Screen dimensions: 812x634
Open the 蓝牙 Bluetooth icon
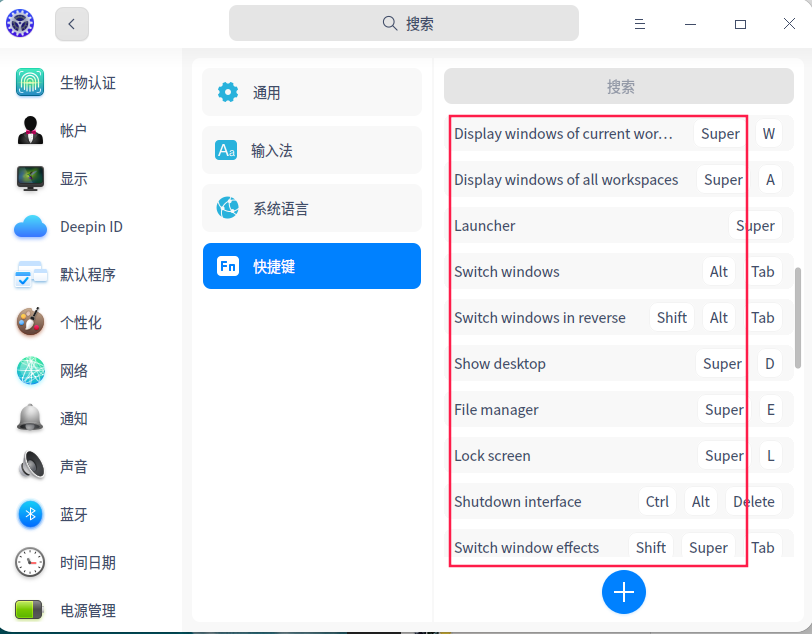[30, 514]
